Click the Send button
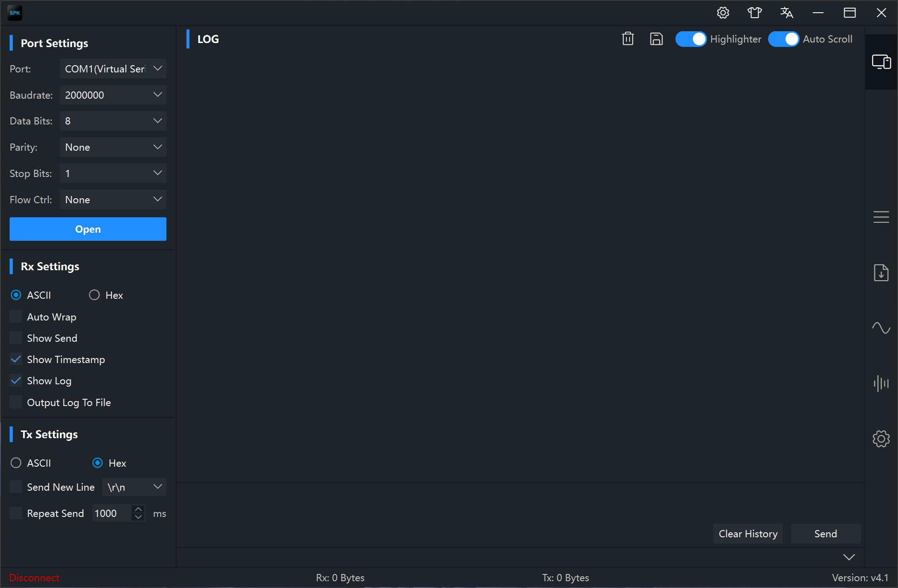898x588 pixels. coord(826,534)
